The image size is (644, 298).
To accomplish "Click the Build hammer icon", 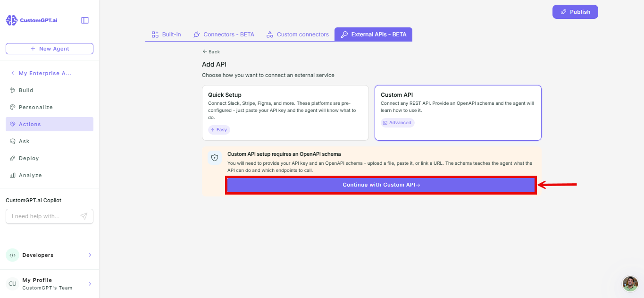I will pos(13,90).
